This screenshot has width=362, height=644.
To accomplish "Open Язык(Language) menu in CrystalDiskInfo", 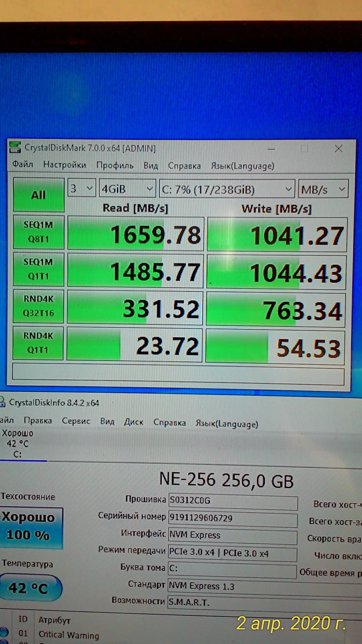I will click(x=227, y=424).
